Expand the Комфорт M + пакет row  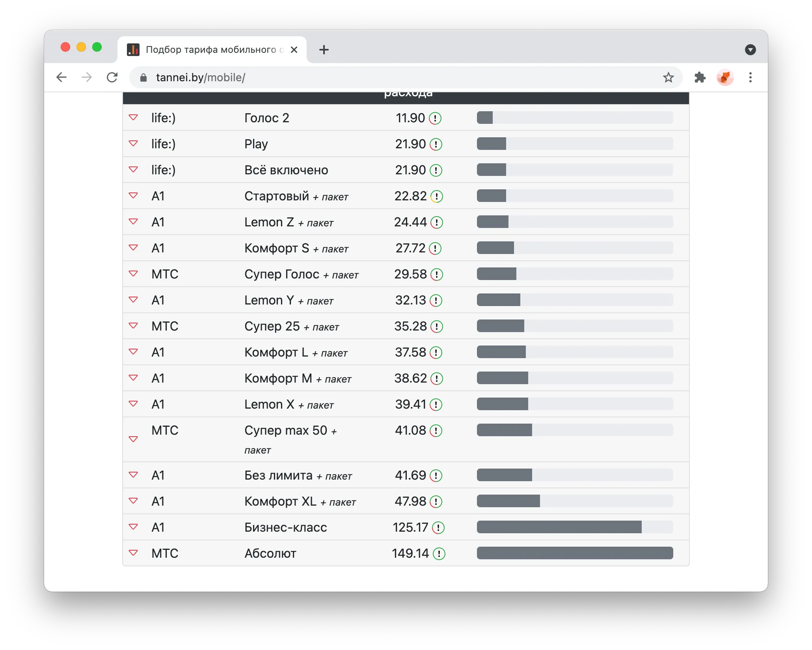[x=133, y=377]
